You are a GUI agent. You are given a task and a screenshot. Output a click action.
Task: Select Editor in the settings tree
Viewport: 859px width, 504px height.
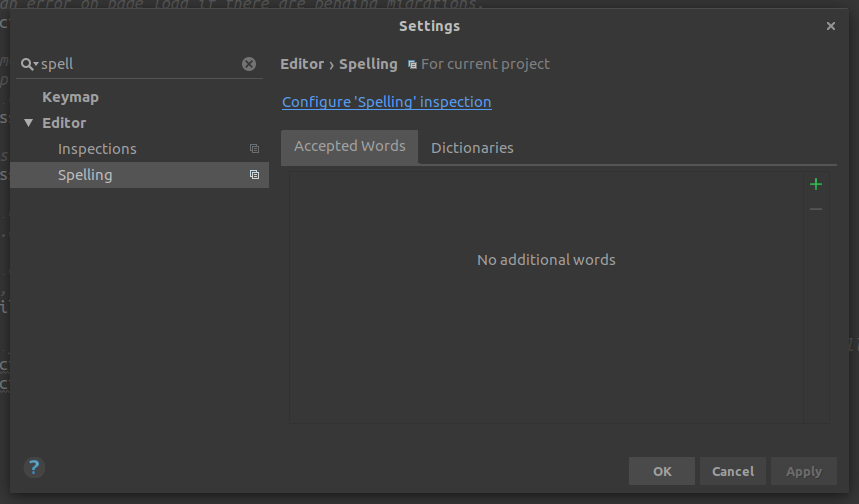pyautogui.click(x=64, y=123)
